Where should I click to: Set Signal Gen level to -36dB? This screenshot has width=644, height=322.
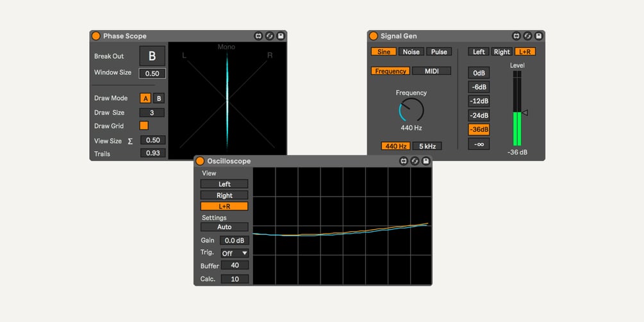click(x=479, y=129)
